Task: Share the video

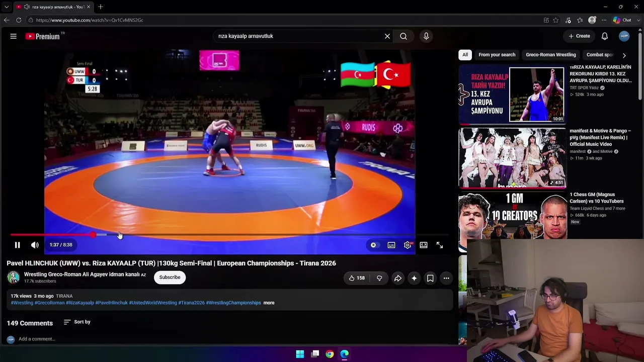Action: click(x=398, y=278)
